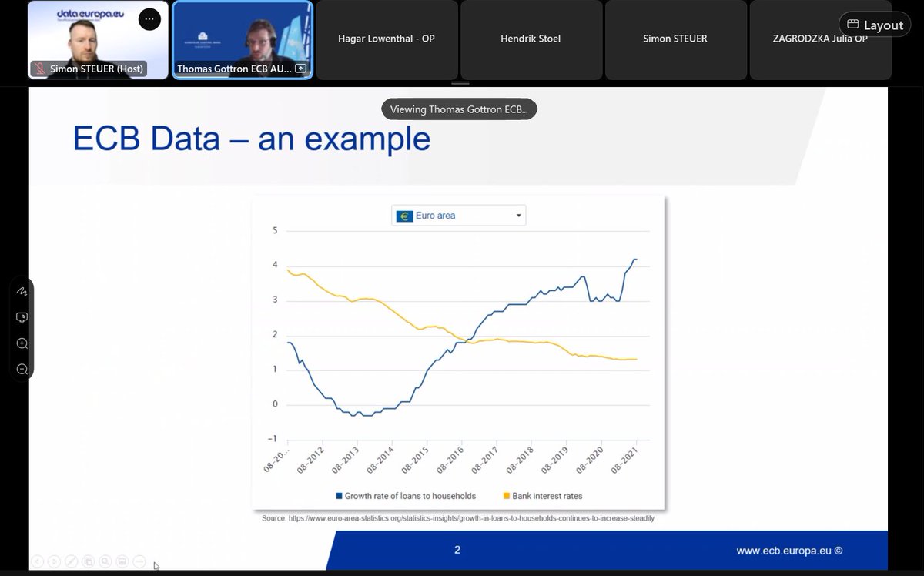Open more options on Simon STEUER video

click(x=149, y=19)
